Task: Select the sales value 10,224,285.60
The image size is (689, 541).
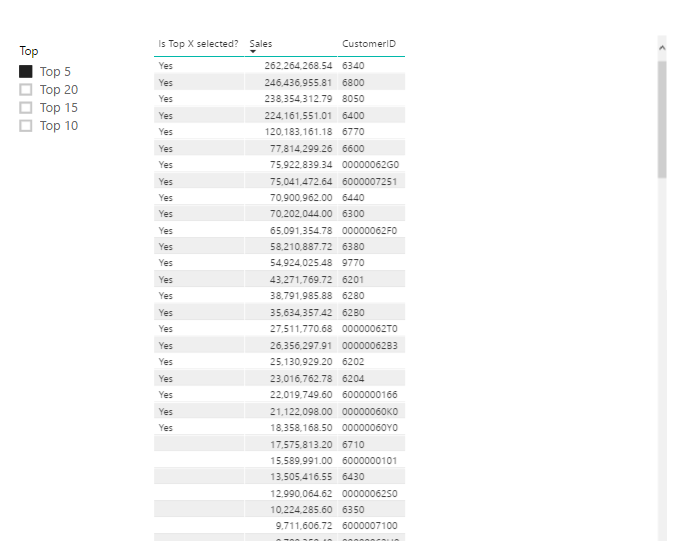Action: coord(301,509)
